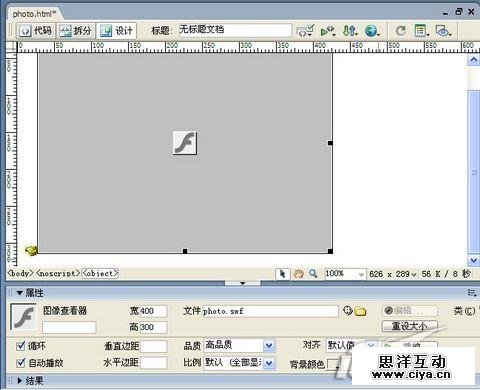This screenshot has height=390, width=480.
Task: Click the Flash icon in properties panel
Action: [23, 317]
